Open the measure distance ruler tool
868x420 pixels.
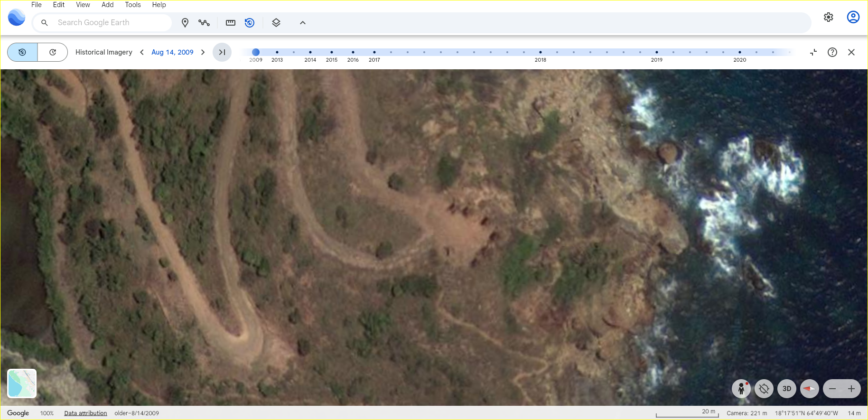[x=231, y=23]
